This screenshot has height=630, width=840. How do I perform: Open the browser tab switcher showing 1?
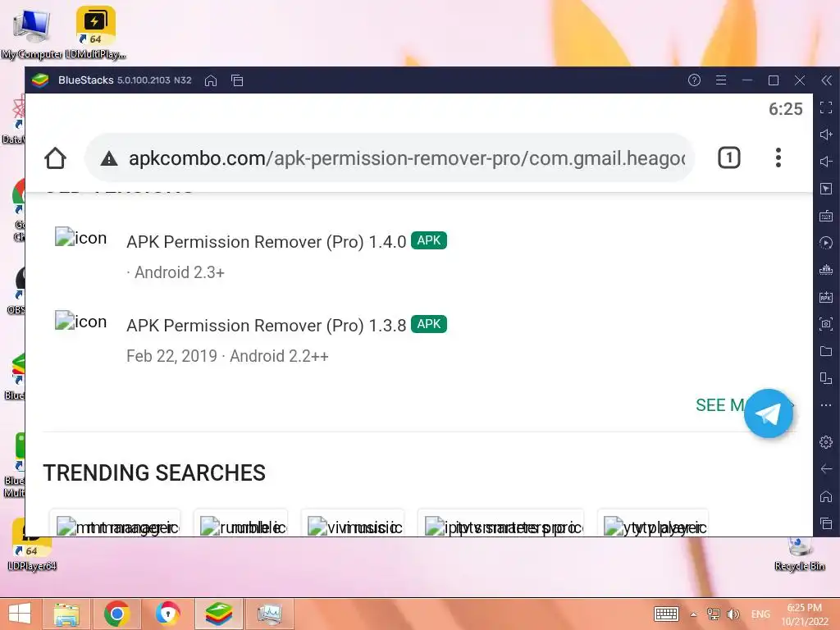(x=728, y=158)
